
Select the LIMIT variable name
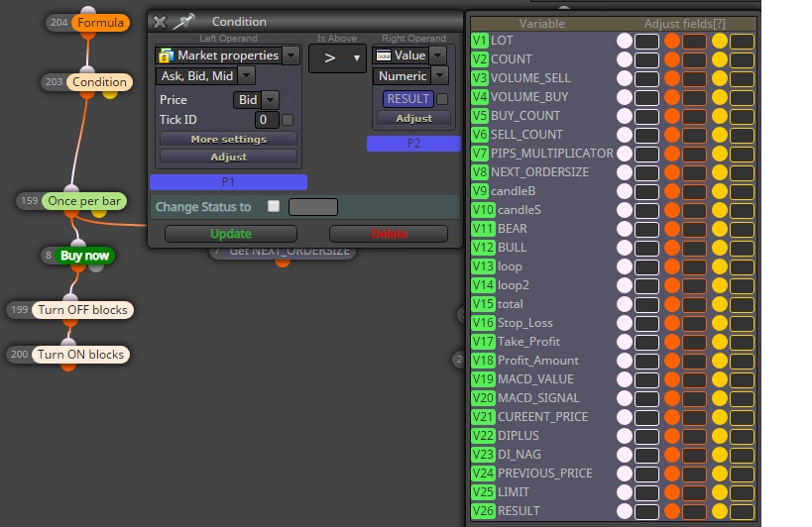pyautogui.click(x=514, y=491)
